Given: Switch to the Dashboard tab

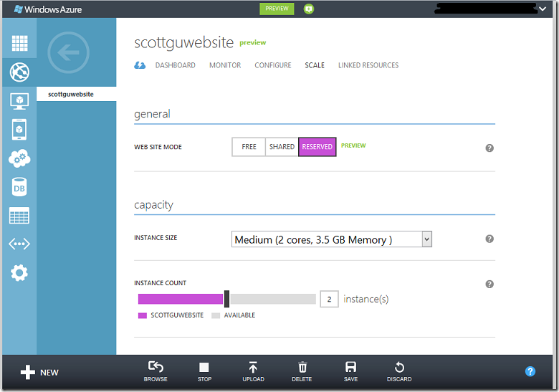Looking at the screenshot, I should [x=176, y=65].
